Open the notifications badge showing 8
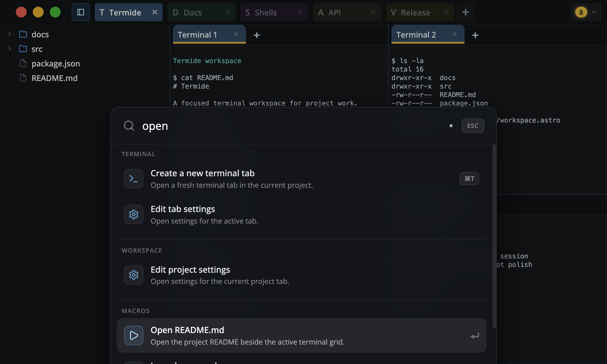 tap(581, 12)
